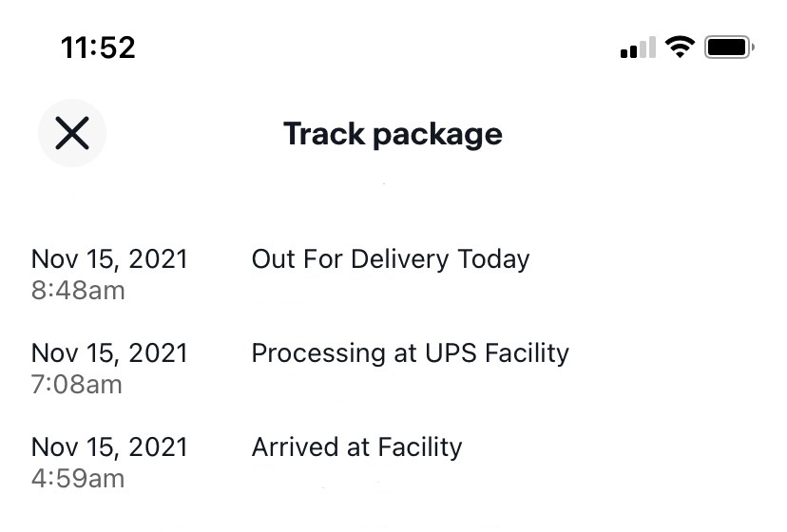
Task: Click the 4:59am timestamp
Action: [x=78, y=478]
